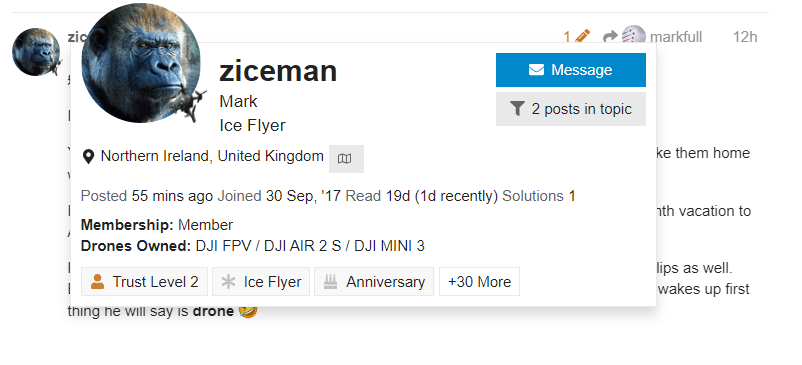Open the ziceman username heading
Viewport: 802px width, 365px height.
278,71
